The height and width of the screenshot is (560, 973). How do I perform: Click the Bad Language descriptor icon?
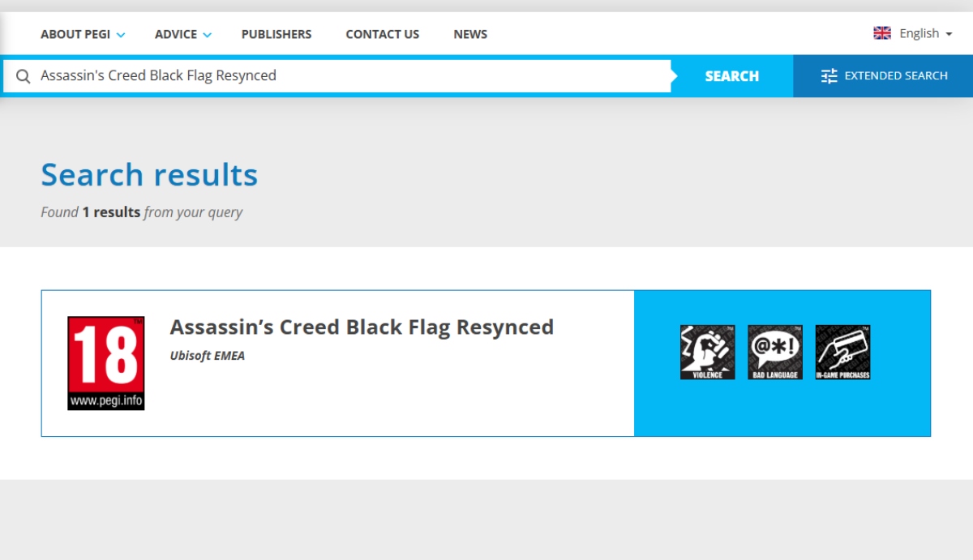775,352
